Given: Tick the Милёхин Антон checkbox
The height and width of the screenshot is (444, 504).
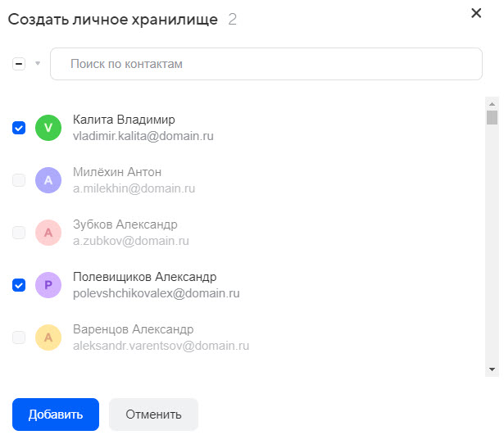Looking at the screenshot, I should pyautogui.click(x=19, y=180).
